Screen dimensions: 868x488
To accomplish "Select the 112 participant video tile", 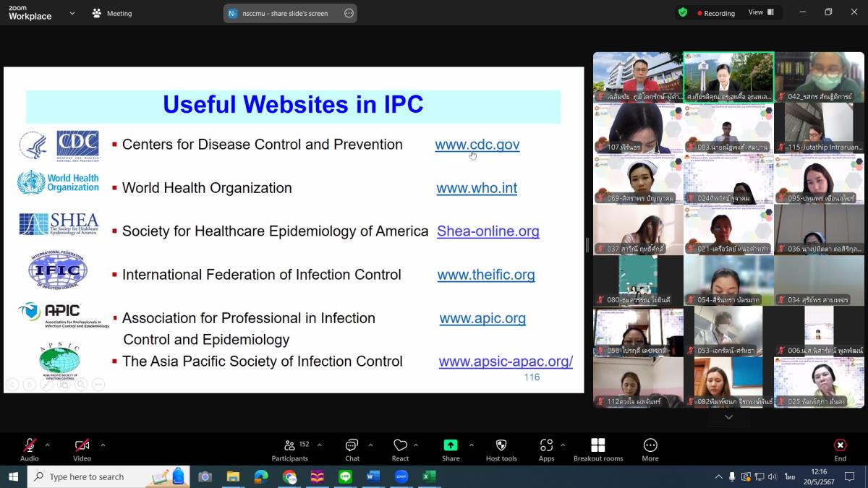I will click(x=638, y=382).
